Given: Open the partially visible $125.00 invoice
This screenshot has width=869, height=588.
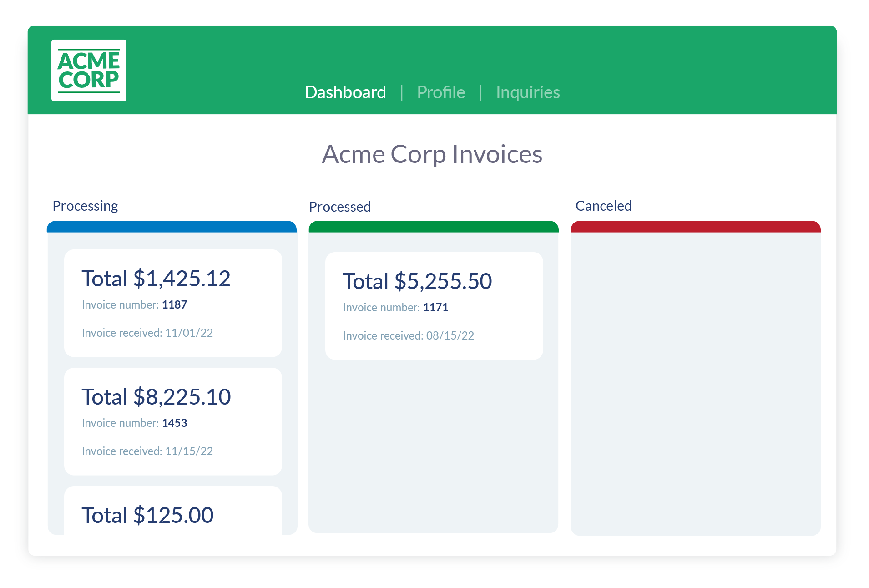Looking at the screenshot, I should click(147, 515).
